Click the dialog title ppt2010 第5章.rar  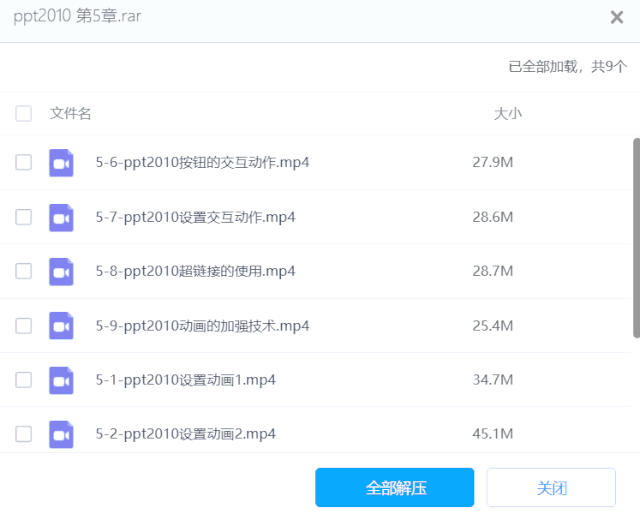77,16
